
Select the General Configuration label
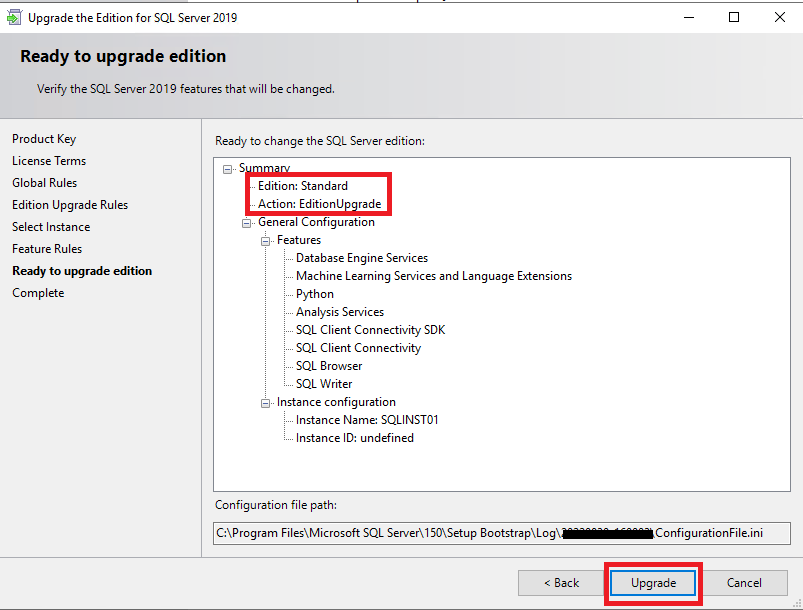[316, 222]
